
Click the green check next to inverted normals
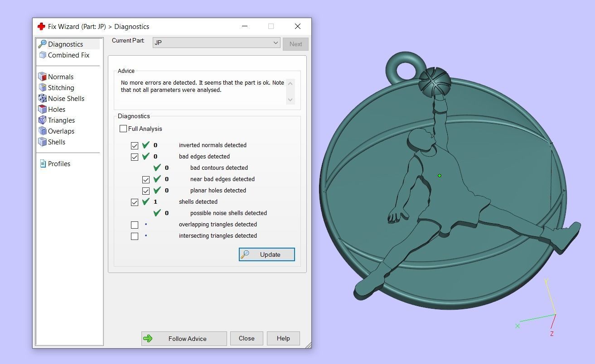click(x=146, y=145)
